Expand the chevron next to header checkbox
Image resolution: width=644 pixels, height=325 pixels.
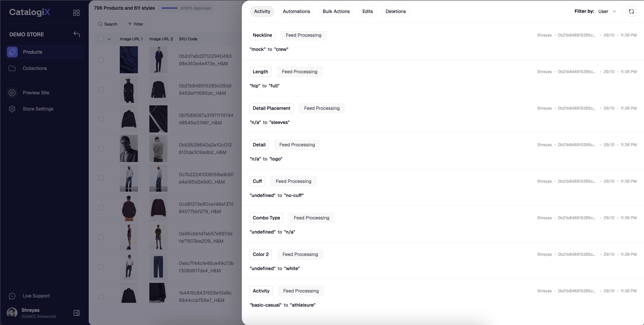pyautogui.click(x=109, y=39)
